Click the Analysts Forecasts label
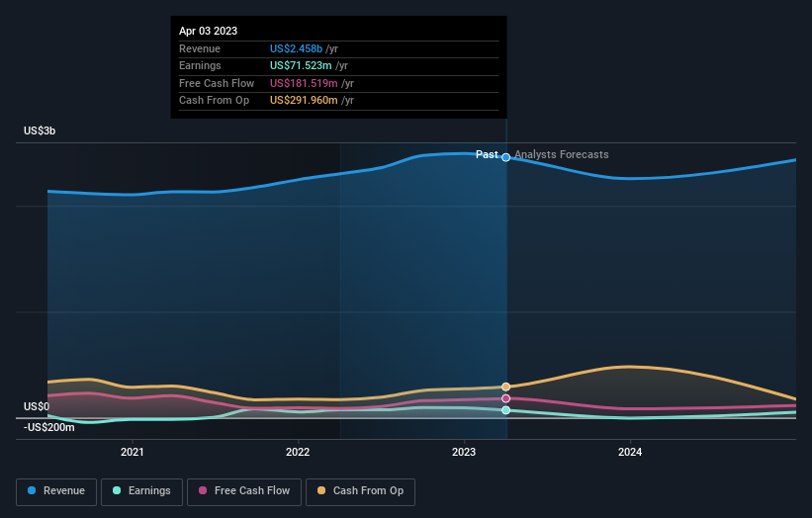 [x=562, y=155]
